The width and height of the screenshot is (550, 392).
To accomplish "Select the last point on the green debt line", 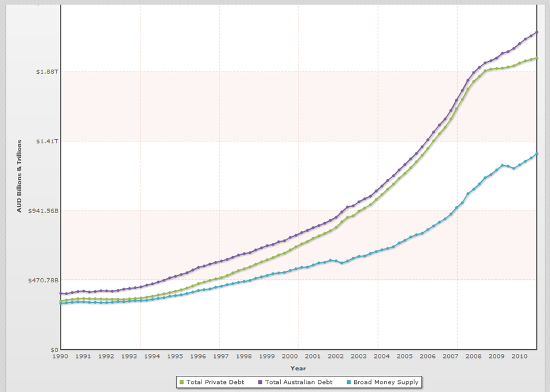I will point(537,58).
